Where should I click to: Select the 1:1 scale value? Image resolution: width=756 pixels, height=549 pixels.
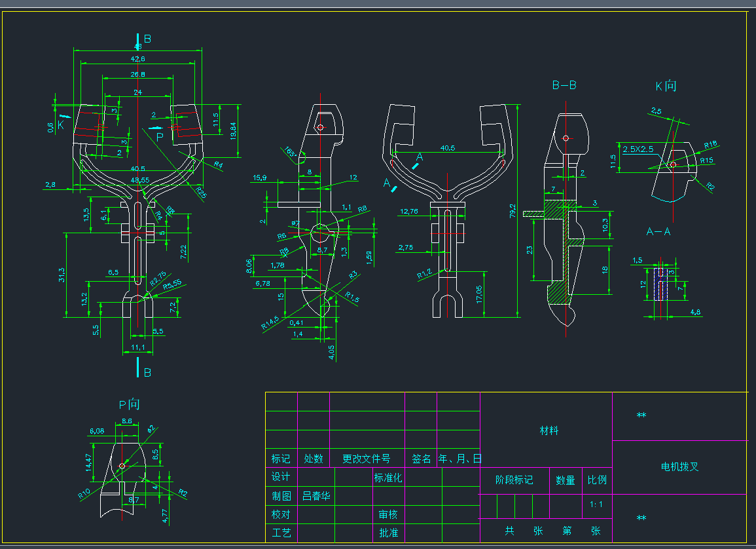click(596, 504)
